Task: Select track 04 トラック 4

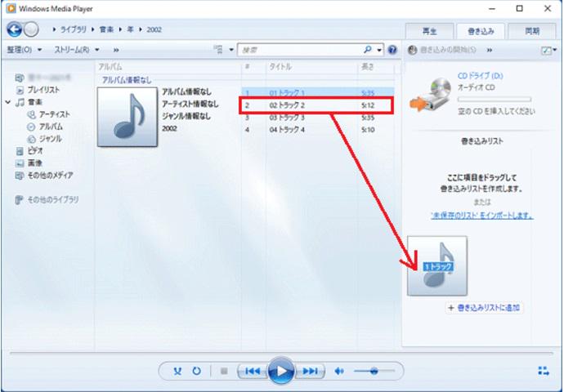Action: click(318, 130)
